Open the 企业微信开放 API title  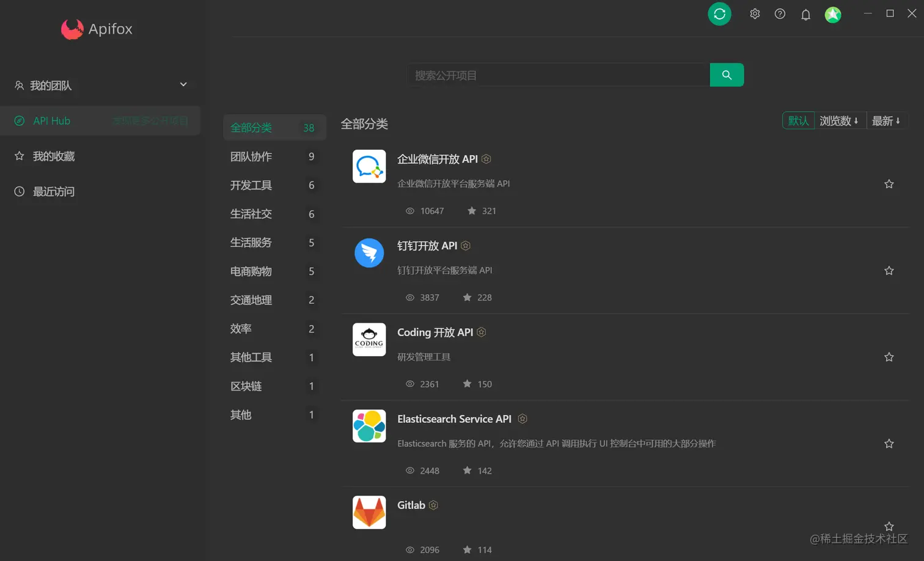[438, 159]
